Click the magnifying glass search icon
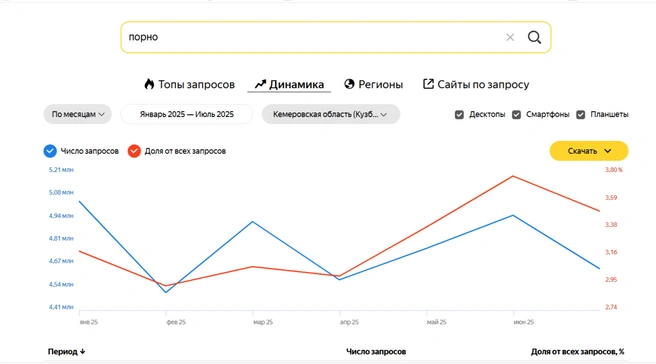The height and width of the screenshot is (364, 656). (534, 37)
